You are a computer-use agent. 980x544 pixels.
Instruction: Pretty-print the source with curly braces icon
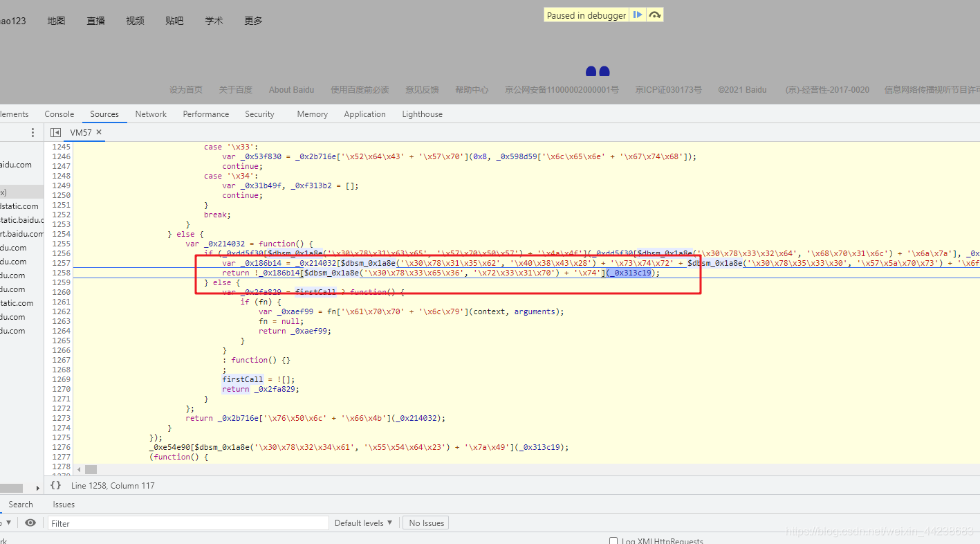tap(55, 485)
